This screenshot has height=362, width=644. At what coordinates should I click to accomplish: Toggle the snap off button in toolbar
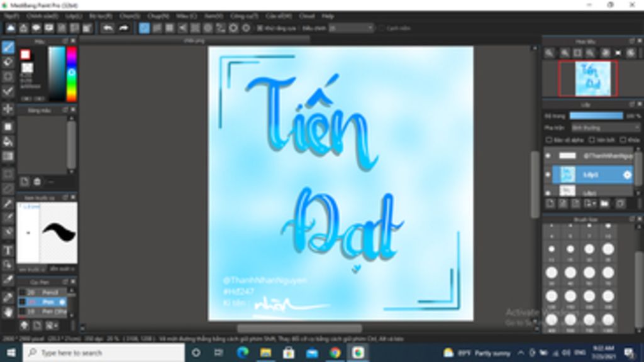point(144,28)
